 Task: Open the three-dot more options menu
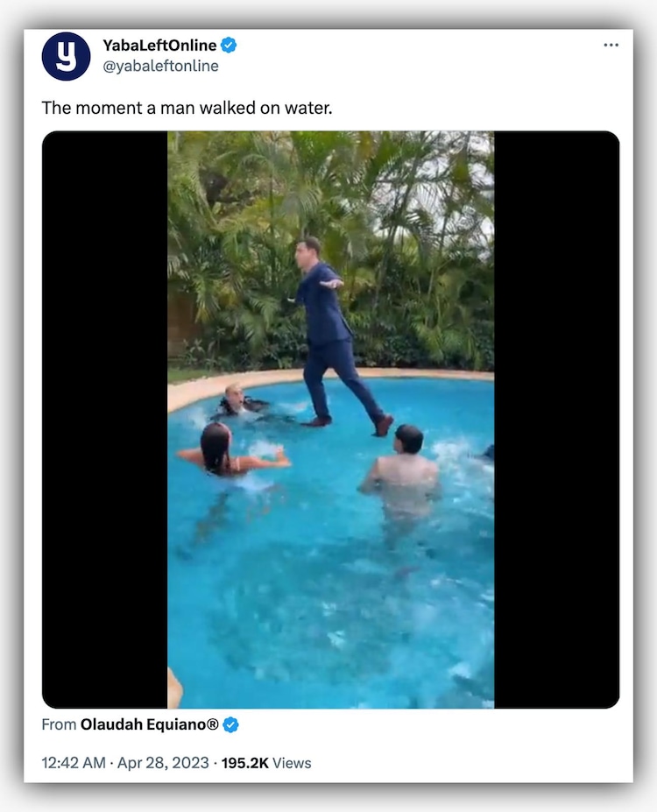[611, 46]
